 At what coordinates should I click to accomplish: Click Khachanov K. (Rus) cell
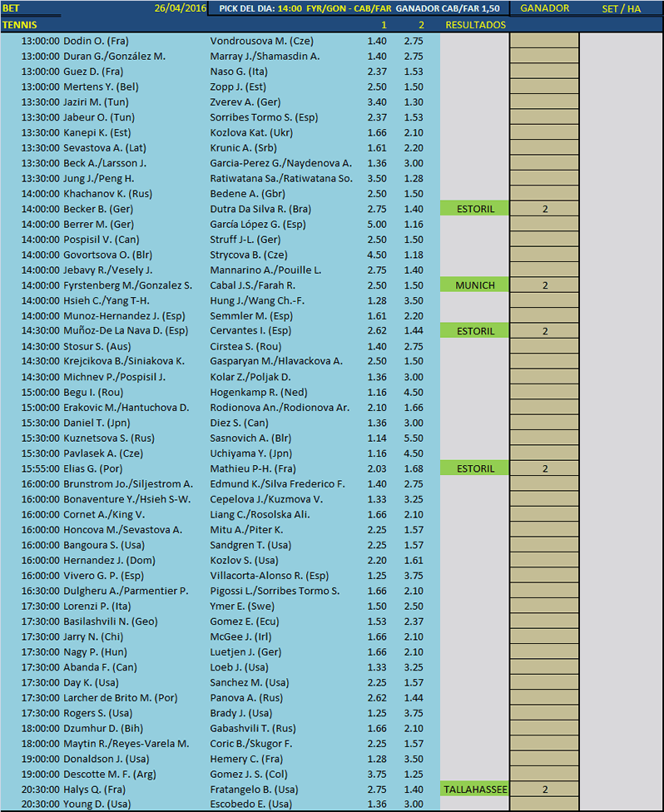coord(107,194)
